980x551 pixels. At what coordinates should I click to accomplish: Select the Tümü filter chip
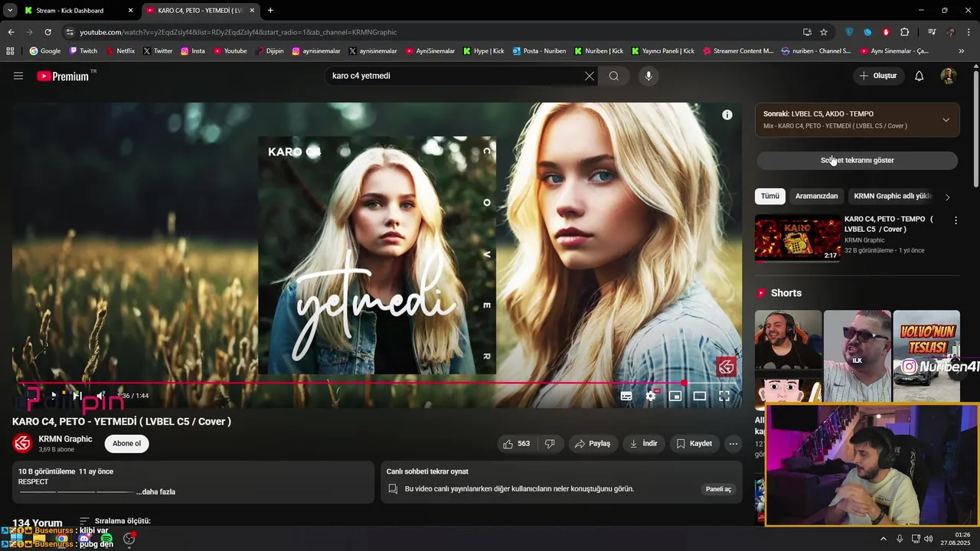pos(770,196)
